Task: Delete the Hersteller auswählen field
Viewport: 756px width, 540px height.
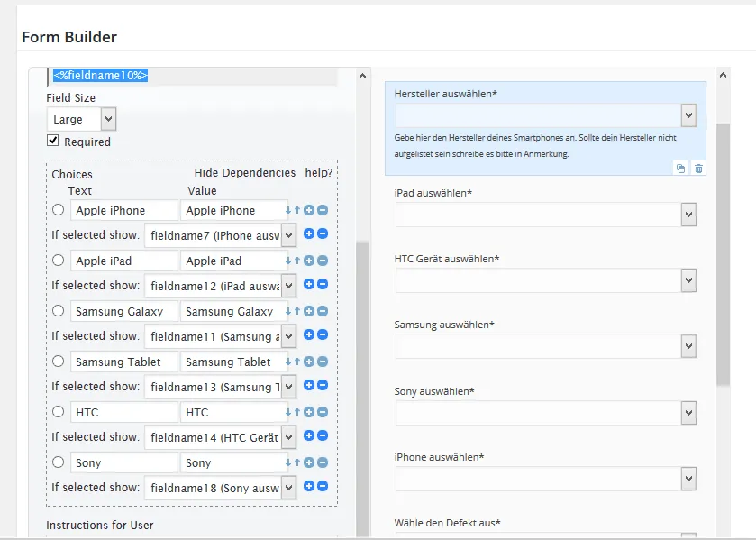Action: (x=698, y=169)
